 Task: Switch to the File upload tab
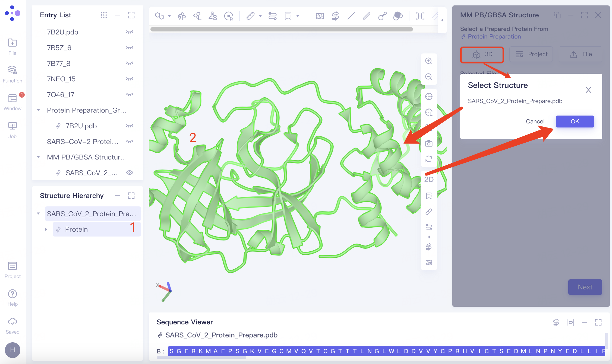[580, 54]
